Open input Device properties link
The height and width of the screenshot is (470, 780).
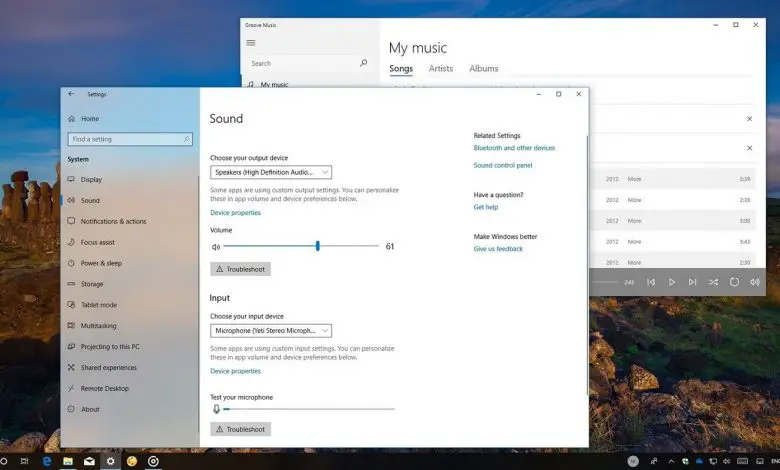tap(235, 371)
